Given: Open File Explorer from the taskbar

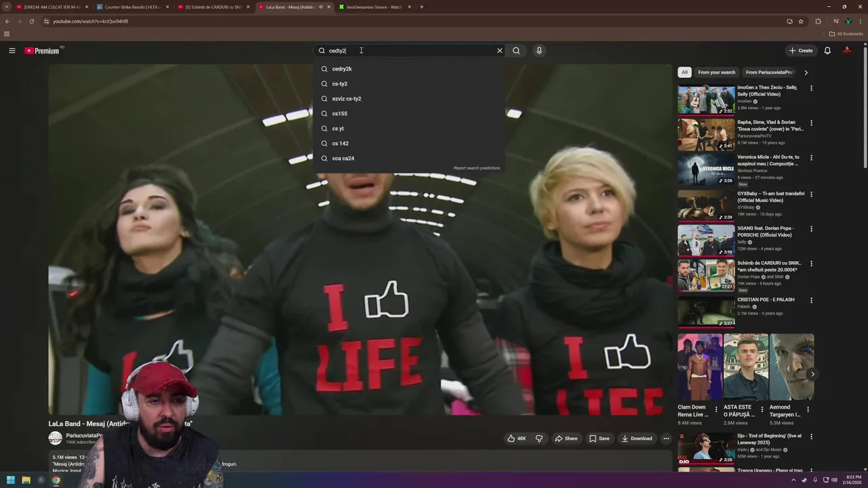Looking at the screenshot, I should [x=26, y=480].
